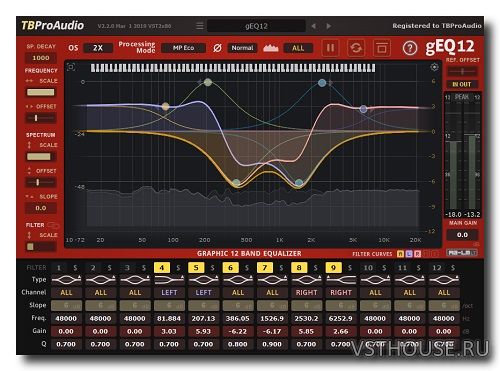Toggle filter 4 on/off button
Viewport: 500px width, 371px height.
click(162, 267)
